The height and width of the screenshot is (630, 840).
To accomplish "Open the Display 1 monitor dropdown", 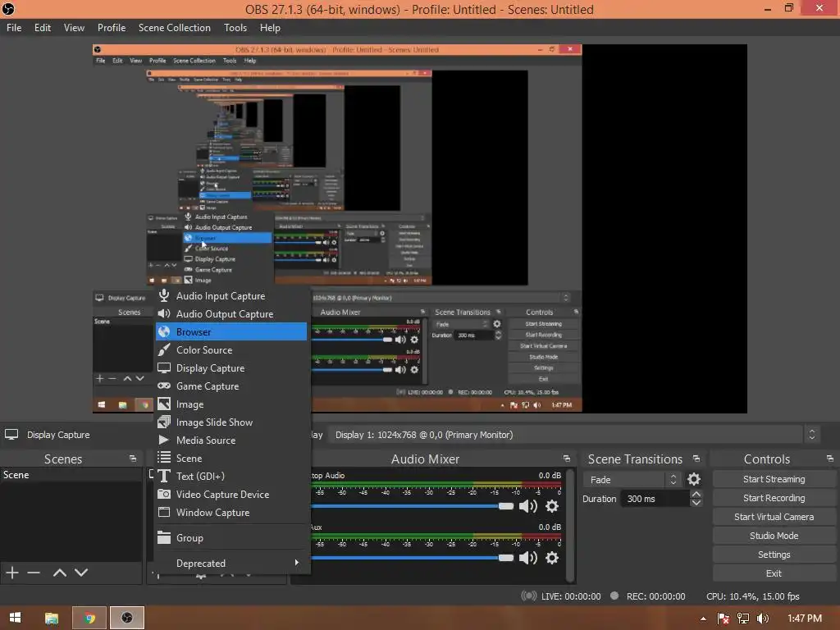I will [x=574, y=435].
